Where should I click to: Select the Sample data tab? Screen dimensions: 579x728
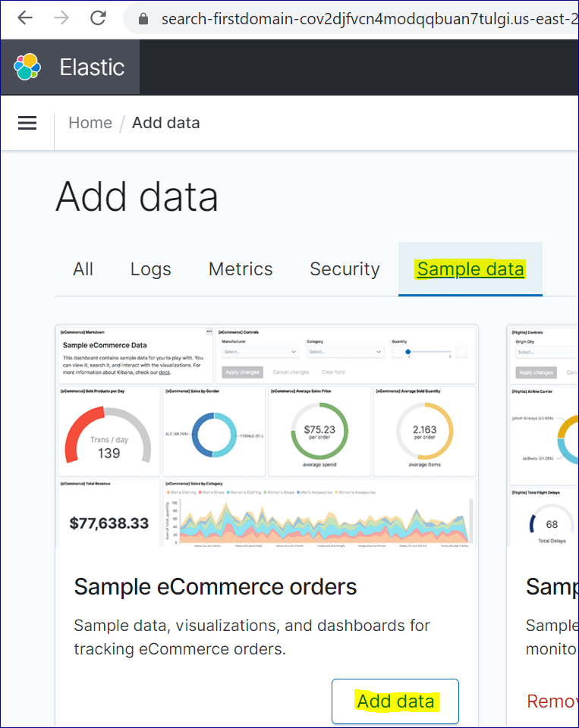(x=470, y=269)
